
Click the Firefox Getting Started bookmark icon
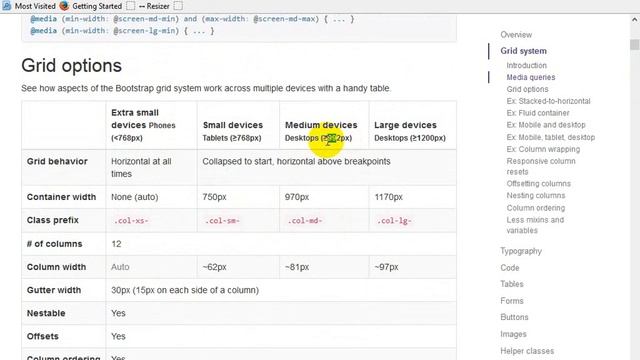64,6
